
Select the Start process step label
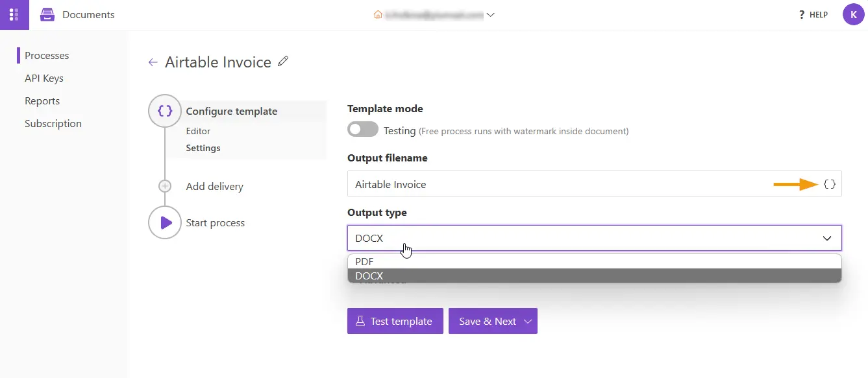click(216, 223)
